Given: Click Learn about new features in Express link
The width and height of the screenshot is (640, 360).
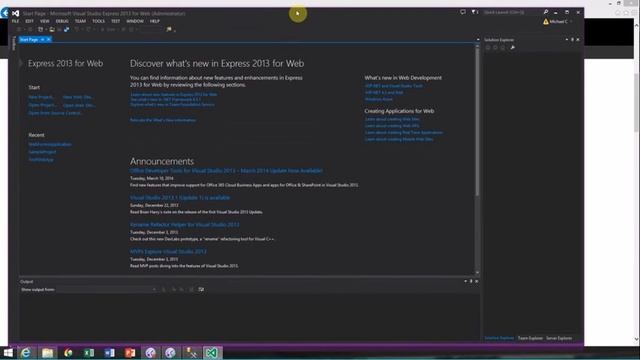Looking at the screenshot, I should pyautogui.click(x=174, y=94).
